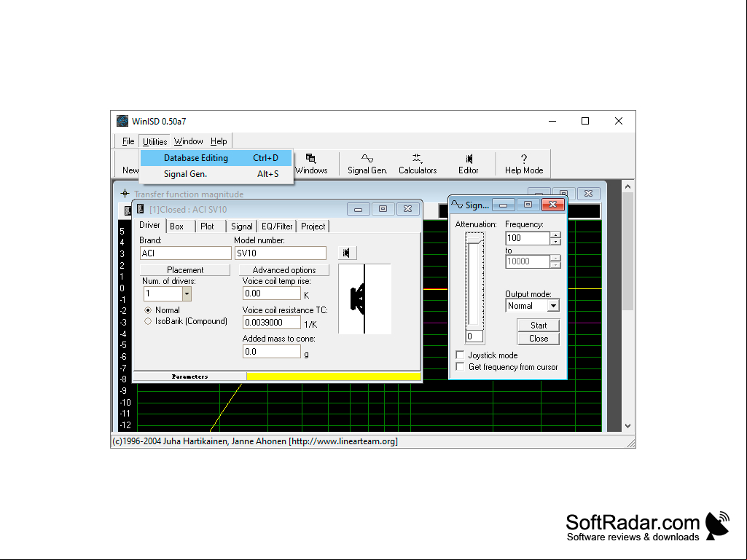Open the Utilities menu
747x560 pixels.
(x=155, y=141)
